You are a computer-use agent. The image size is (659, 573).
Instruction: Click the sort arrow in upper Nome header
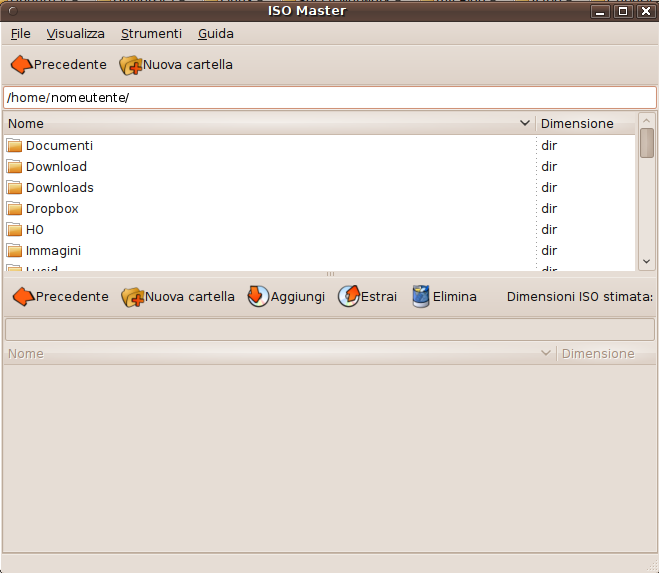[525, 123]
